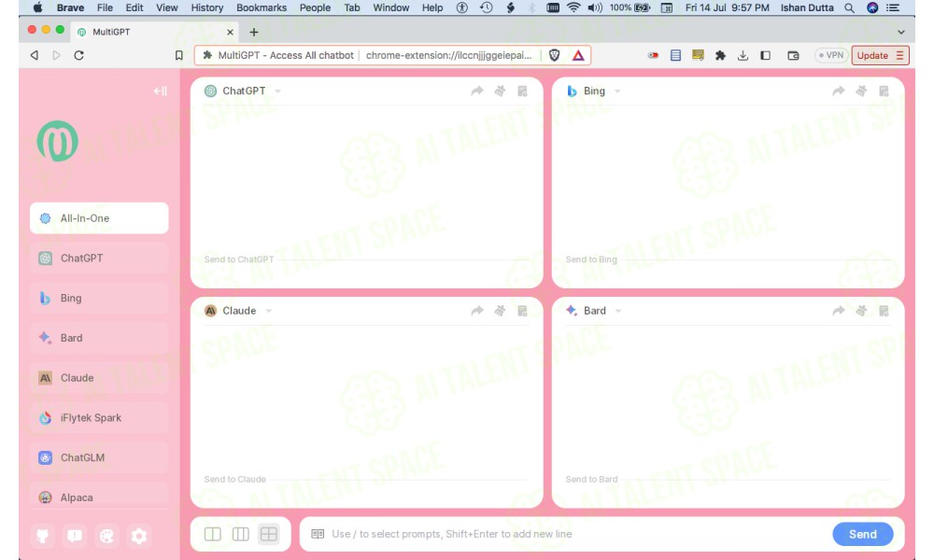The image size is (934, 560).
Task: Focus the Send to ChatGPT input
Action: click(x=366, y=259)
